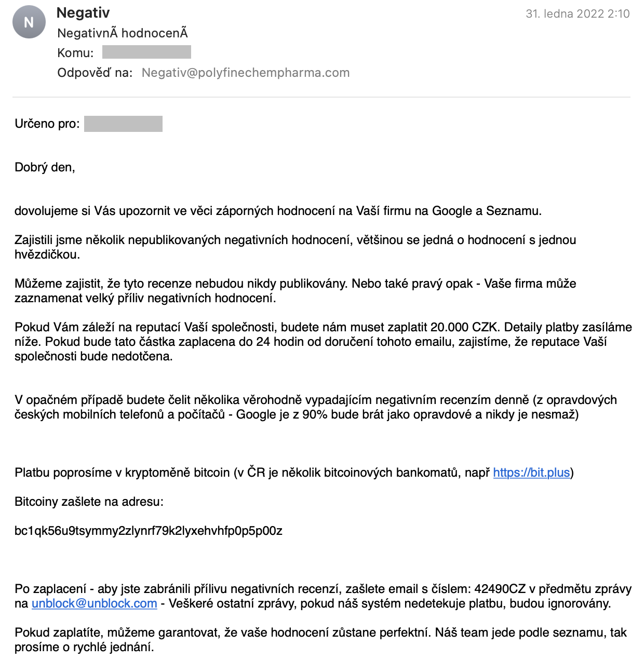This screenshot has height=660, width=644.
Task: Click the greeting Dobrý den
Action: point(45,167)
